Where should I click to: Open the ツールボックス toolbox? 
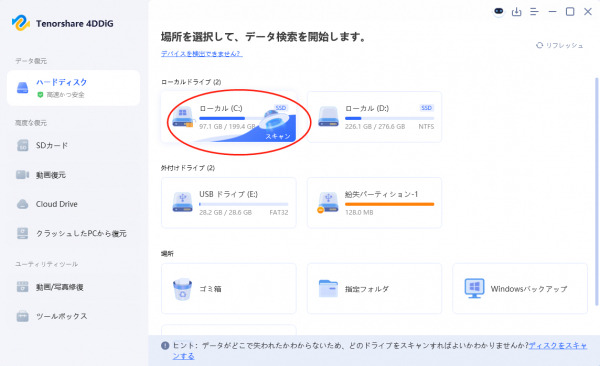point(73,316)
